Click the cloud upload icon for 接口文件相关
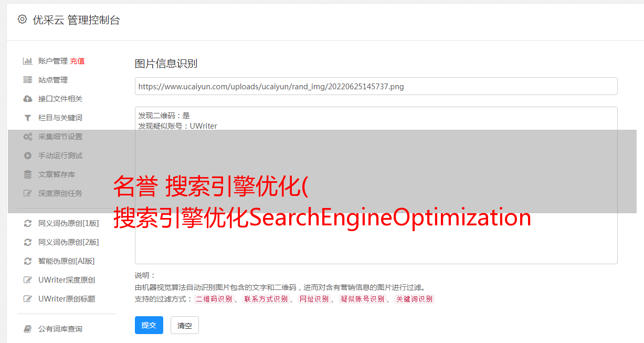Screen dimensions: 644x343 point(28,99)
